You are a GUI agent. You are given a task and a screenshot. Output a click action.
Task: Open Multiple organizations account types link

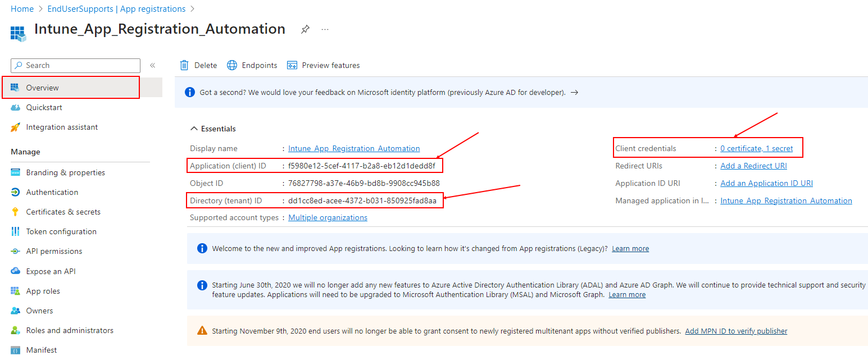[328, 217]
